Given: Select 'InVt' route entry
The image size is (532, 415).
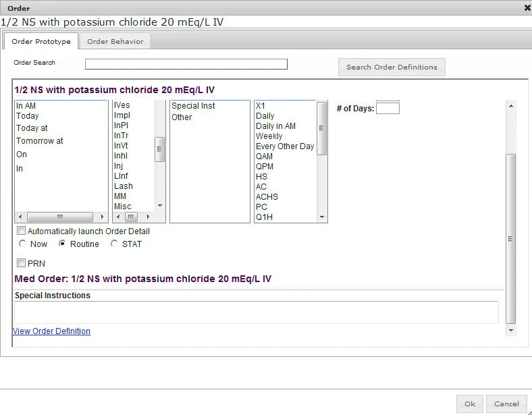Looking at the screenshot, I should click(x=121, y=146).
